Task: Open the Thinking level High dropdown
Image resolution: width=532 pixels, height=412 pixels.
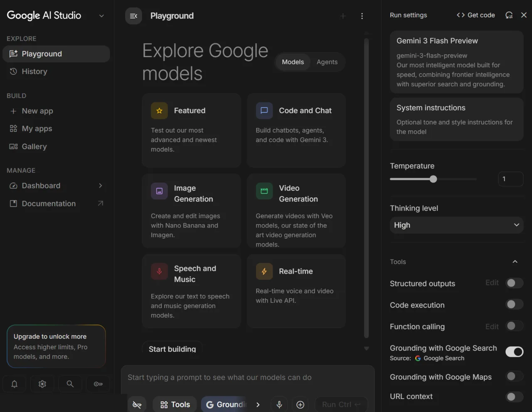Action: pyautogui.click(x=456, y=225)
